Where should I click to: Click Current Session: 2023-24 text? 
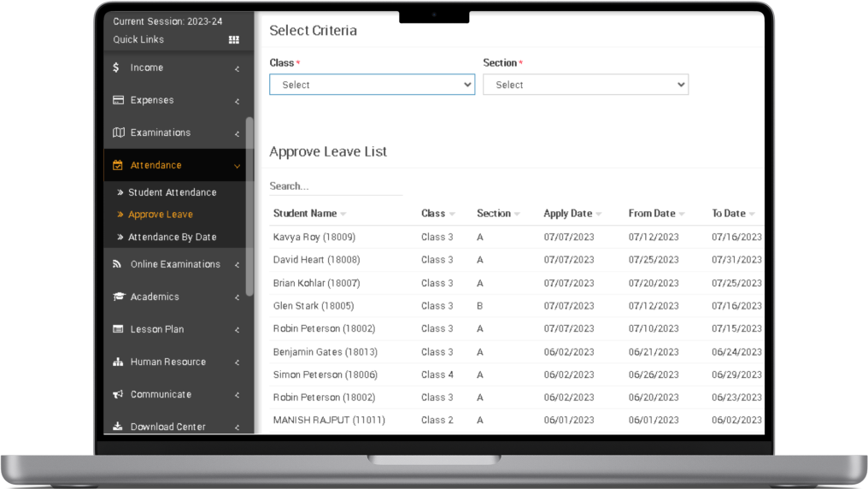[x=167, y=21]
